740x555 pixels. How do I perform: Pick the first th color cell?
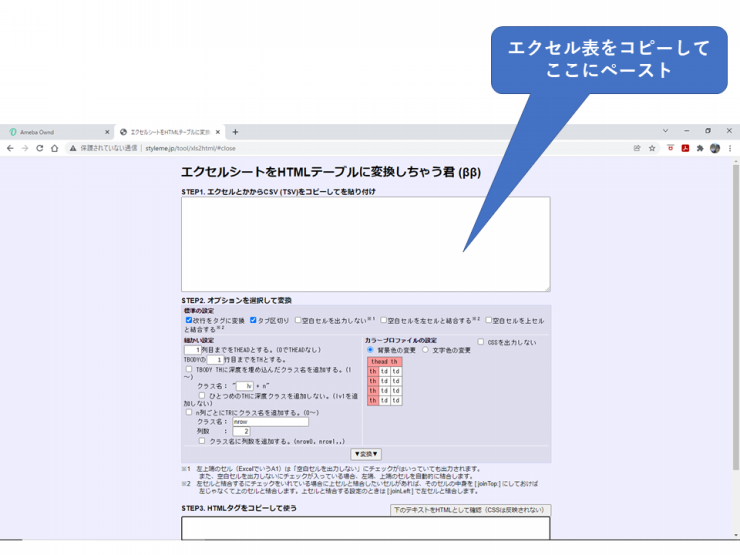pos(373,371)
